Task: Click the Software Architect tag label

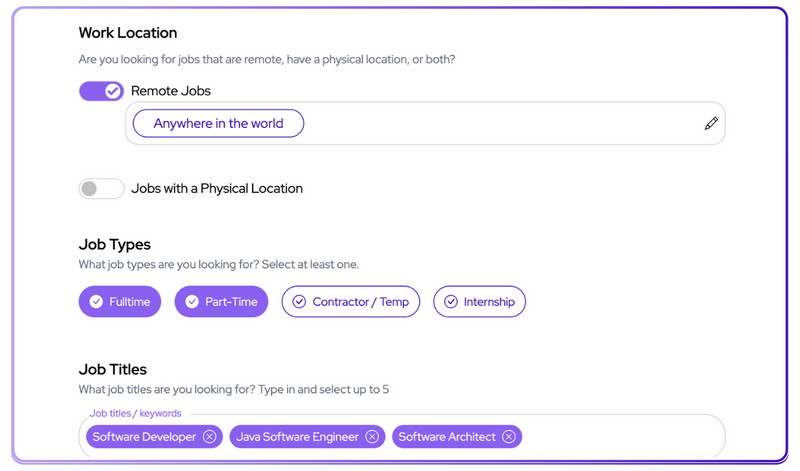Action: [x=447, y=437]
